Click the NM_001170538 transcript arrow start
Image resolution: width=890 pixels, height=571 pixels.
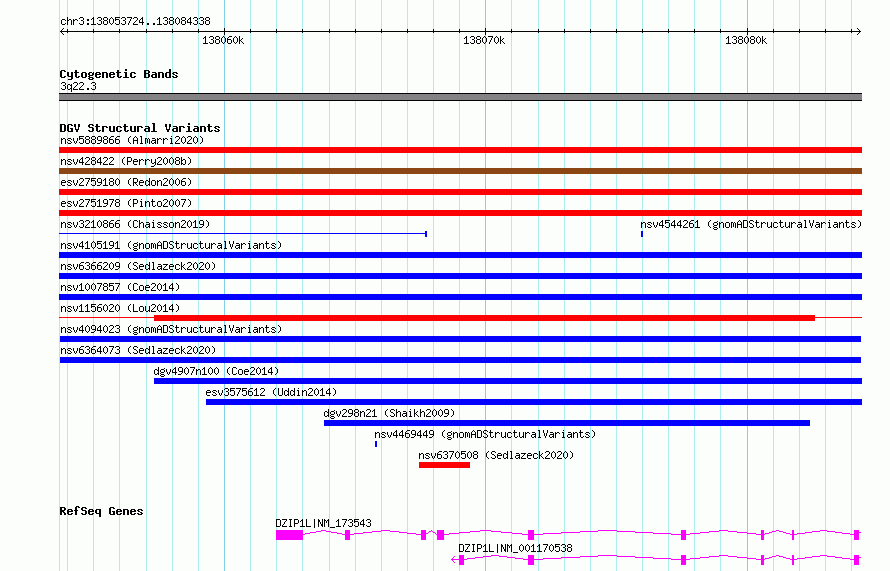pyautogui.click(x=454, y=560)
